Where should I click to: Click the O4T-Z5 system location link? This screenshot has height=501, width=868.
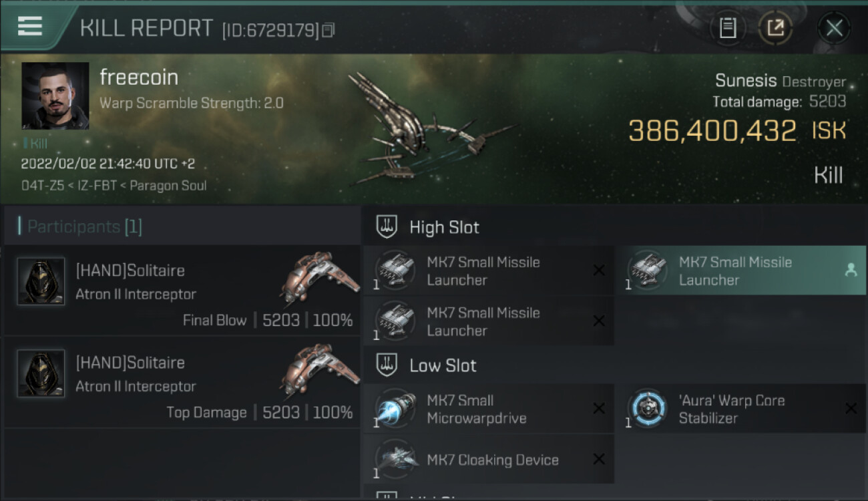[x=39, y=186]
